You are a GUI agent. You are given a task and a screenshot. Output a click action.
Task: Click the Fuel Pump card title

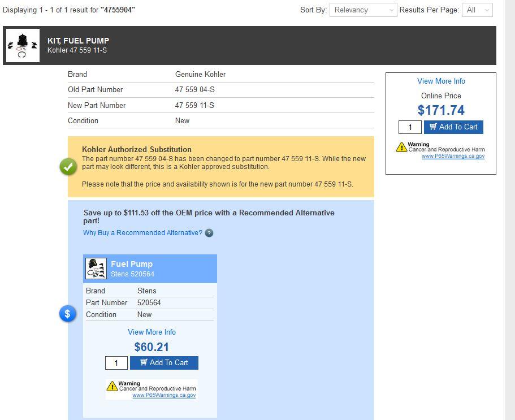click(132, 264)
